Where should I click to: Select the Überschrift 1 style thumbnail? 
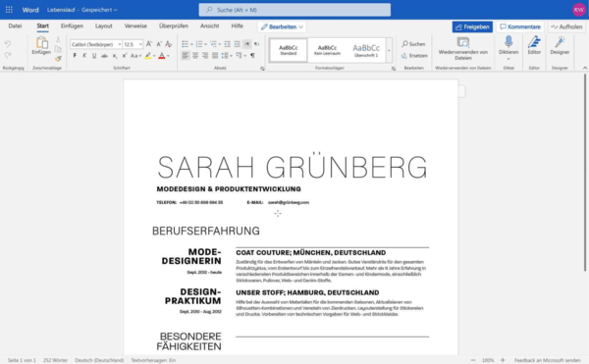(x=366, y=50)
